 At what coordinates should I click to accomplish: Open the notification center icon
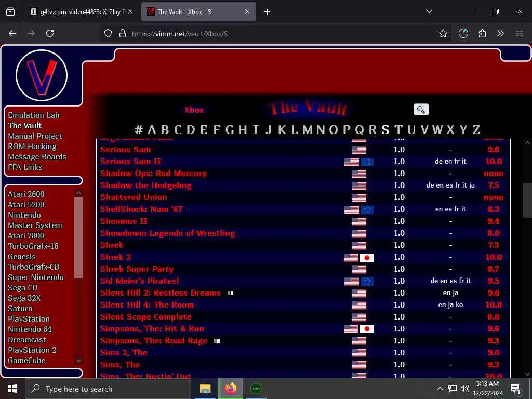pos(515,389)
